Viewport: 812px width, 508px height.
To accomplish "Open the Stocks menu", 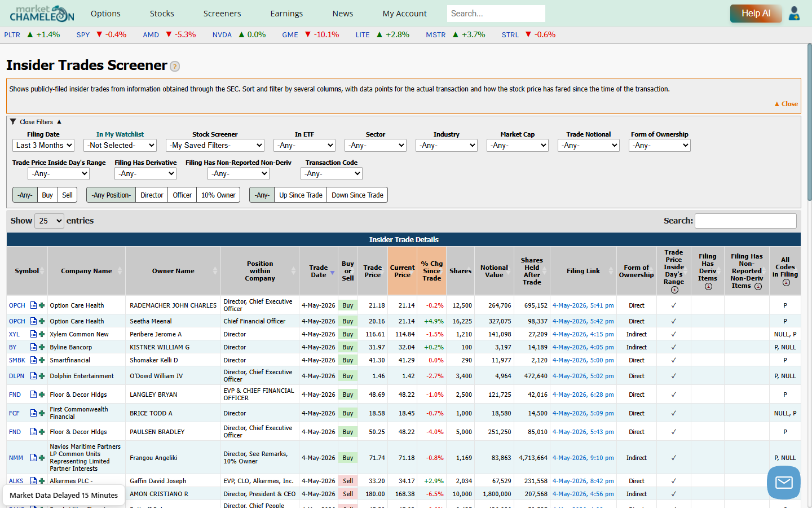I will (162, 14).
